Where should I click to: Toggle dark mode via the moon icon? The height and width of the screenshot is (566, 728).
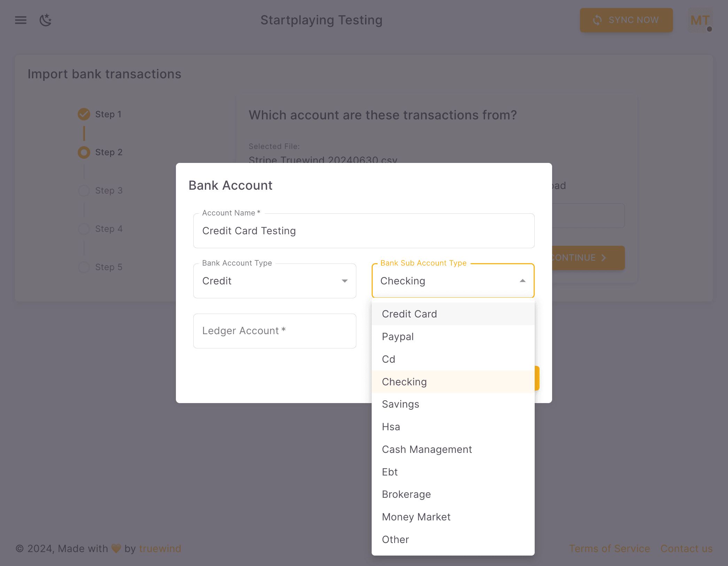[45, 20]
